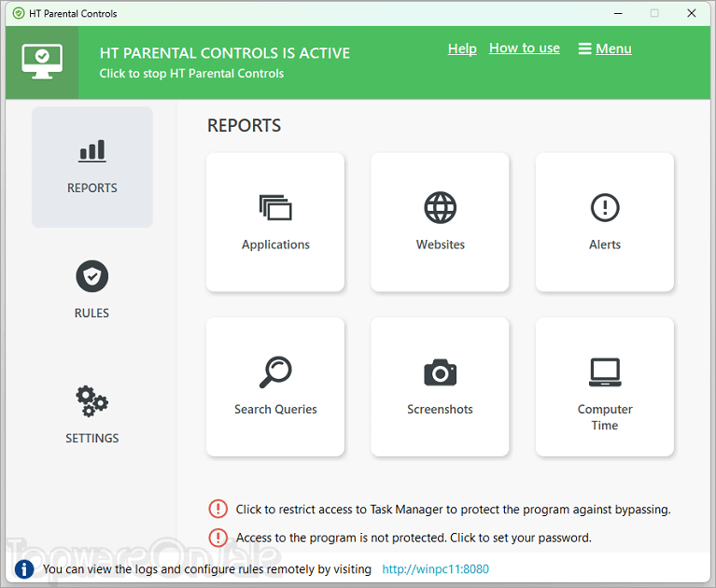This screenshot has height=588, width=716.
Task: Open the Menu link
Action: click(613, 49)
